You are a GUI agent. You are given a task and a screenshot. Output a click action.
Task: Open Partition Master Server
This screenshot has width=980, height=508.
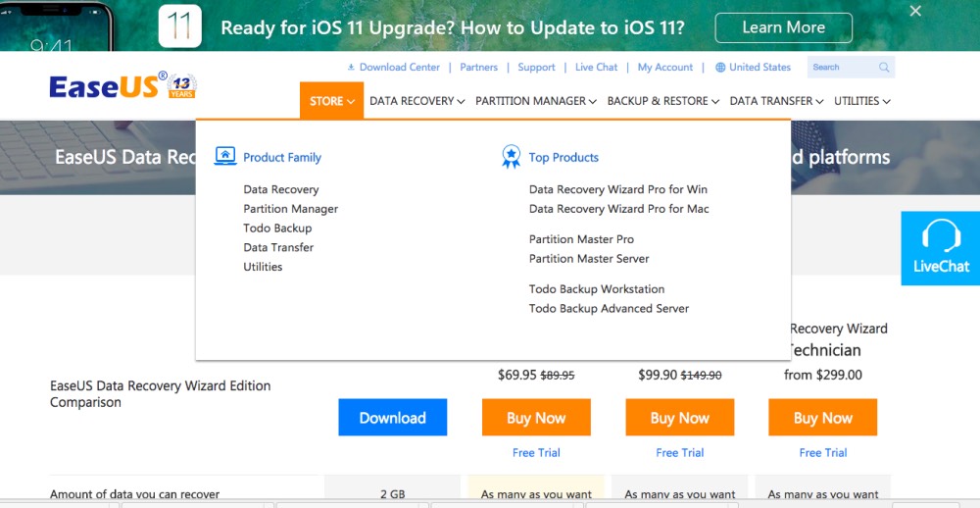pos(589,259)
